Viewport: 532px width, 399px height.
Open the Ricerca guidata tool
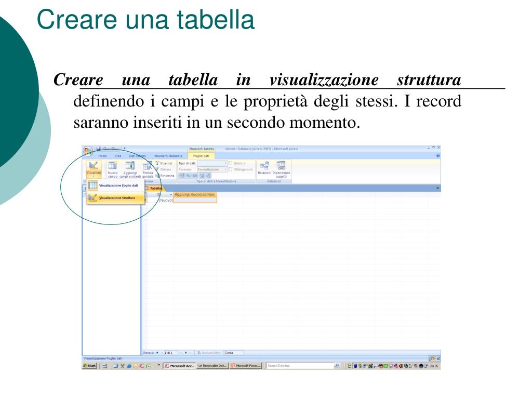pyautogui.click(x=148, y=169)
